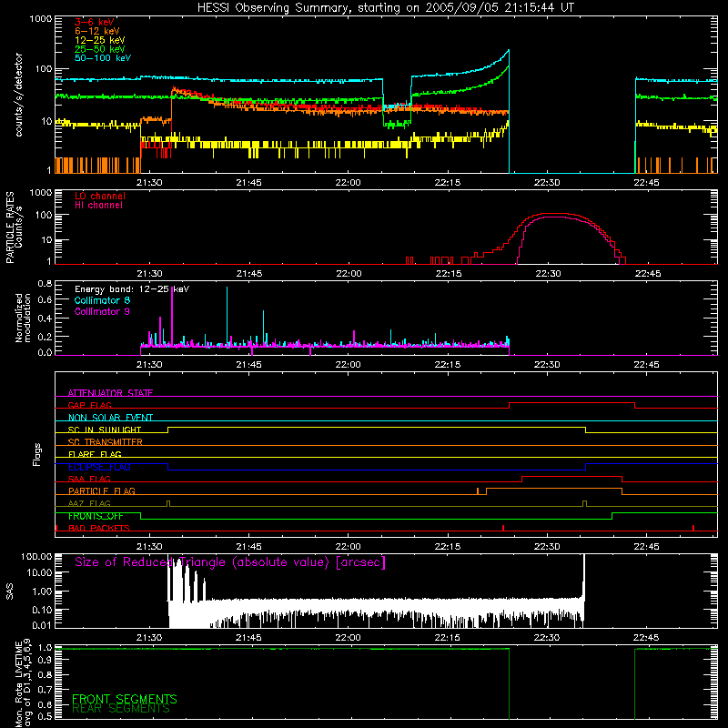Select the BAD_PACKETS flag label
Image resolution: width=728 pixels, height=728 pixels.
[x=99, y=528]
